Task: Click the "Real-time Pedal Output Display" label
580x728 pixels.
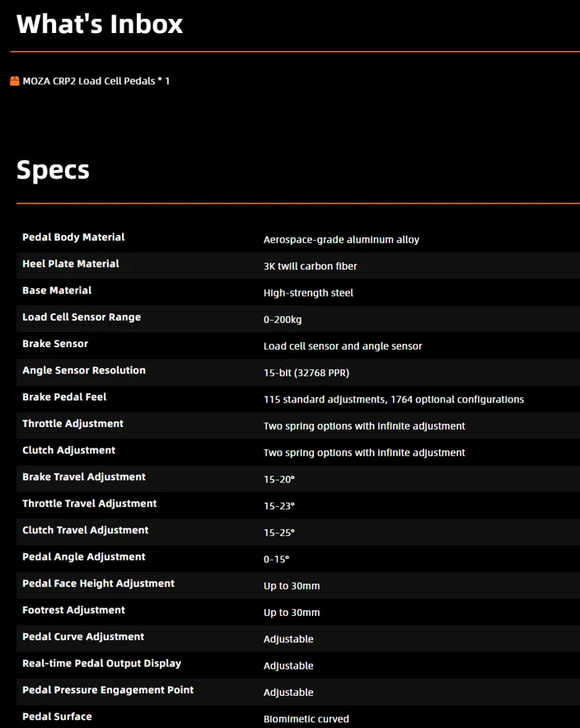Action: 101,664
